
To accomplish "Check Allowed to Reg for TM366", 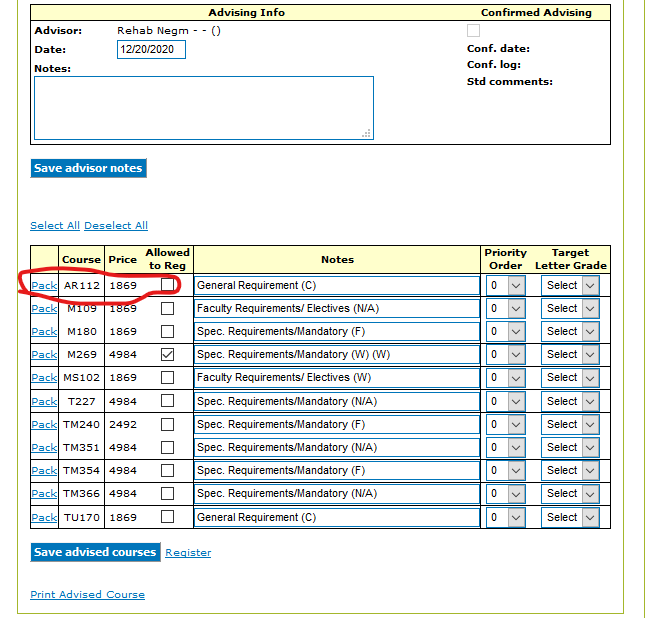I will pos(167,494).
